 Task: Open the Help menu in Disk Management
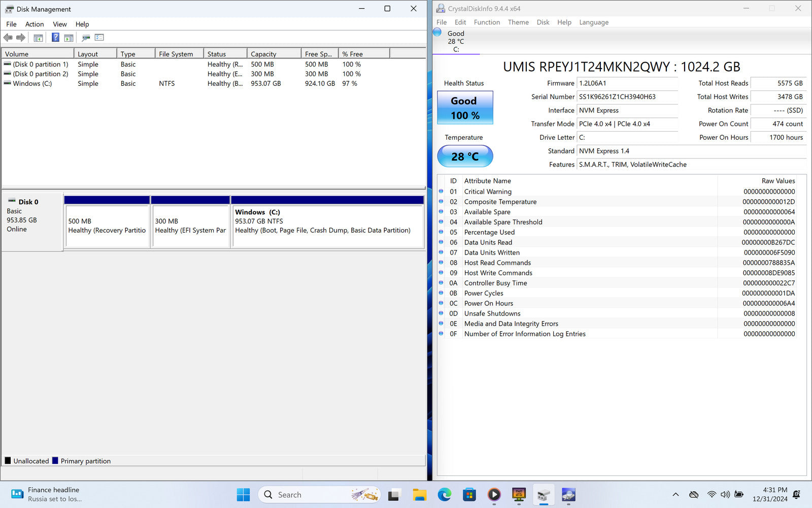pyautogui.click(x=82, y=24)
